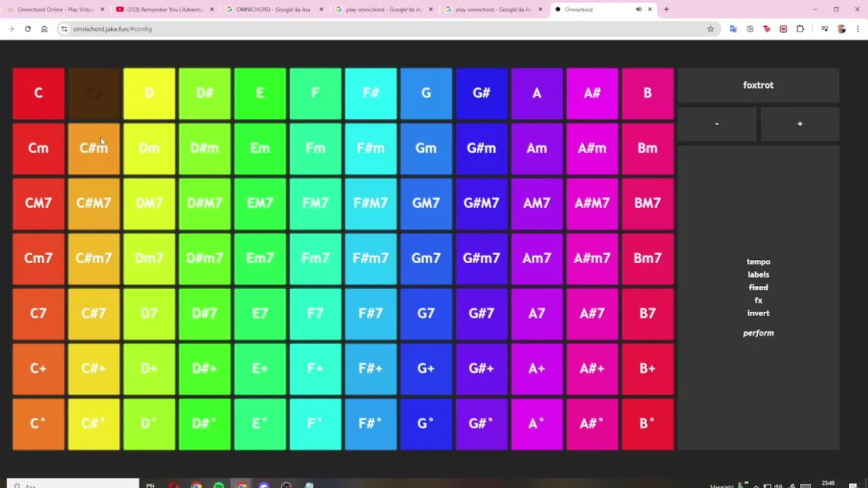Decrease with the minus button
Image resolution: width=868 pixels, height=488 pixels.
[x=717, y=124]
